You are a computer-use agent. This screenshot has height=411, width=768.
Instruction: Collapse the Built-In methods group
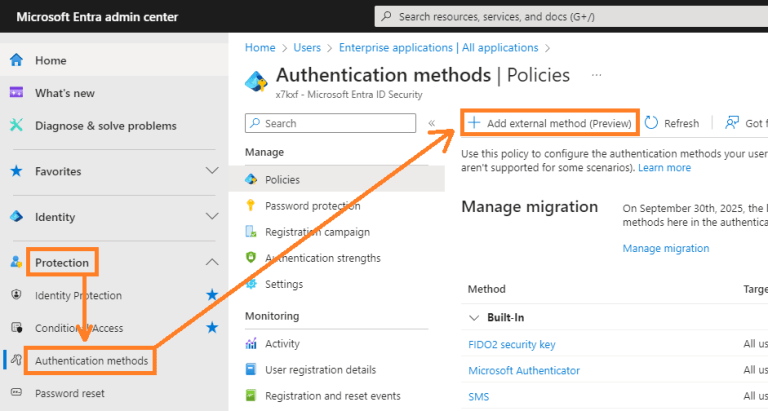point(474,318)
